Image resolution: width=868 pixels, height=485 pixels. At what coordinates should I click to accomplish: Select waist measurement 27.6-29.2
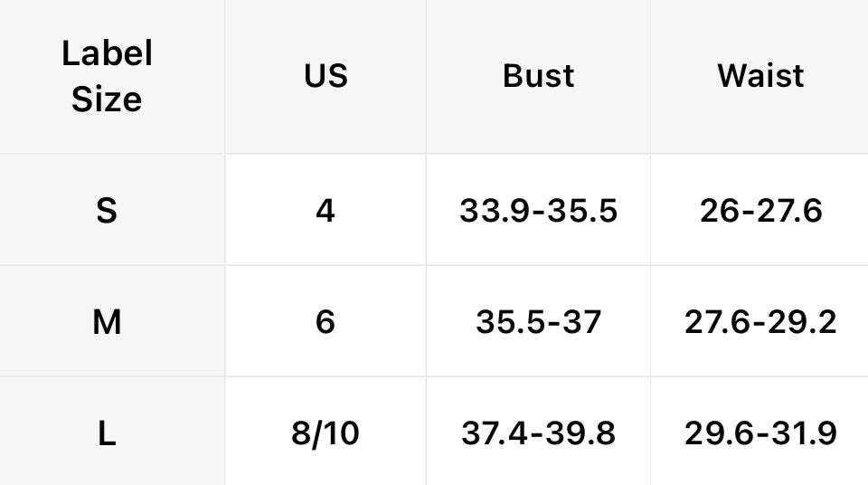[x=760, y=321]
